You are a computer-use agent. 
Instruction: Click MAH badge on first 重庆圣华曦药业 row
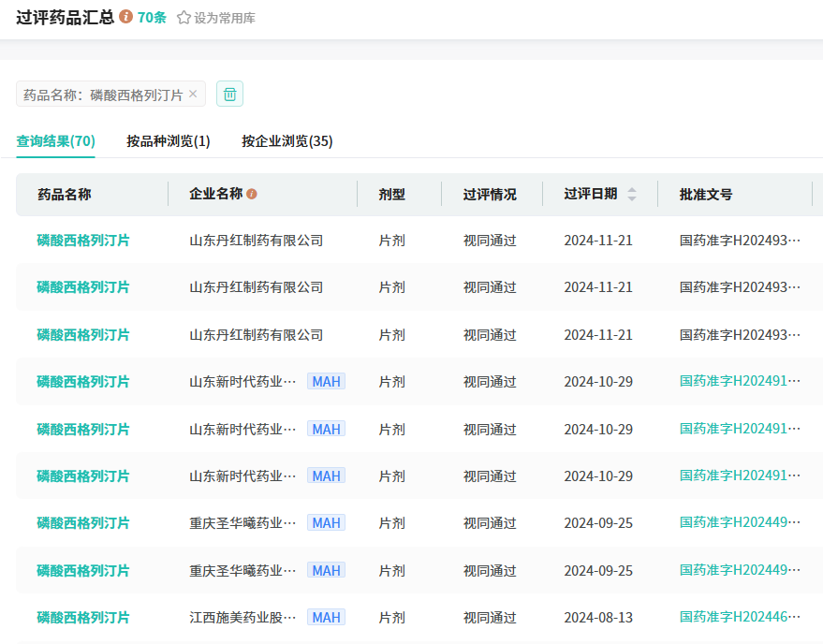(326, 522)
